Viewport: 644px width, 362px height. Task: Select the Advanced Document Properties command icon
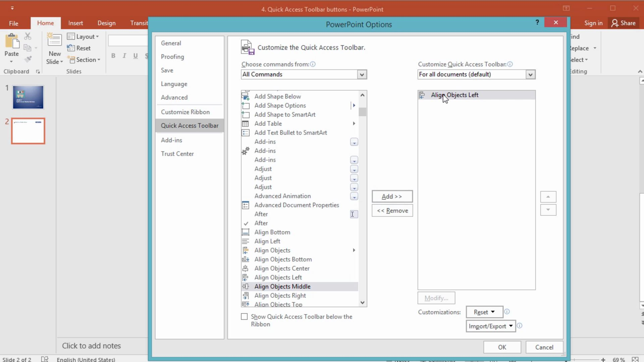(246, 205)
